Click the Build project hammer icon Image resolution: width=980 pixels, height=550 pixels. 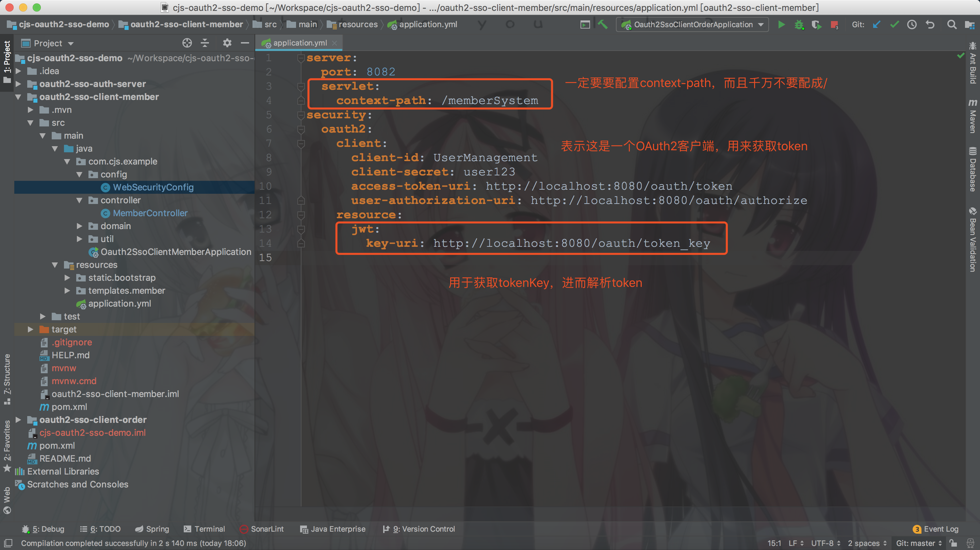[603, 25]
